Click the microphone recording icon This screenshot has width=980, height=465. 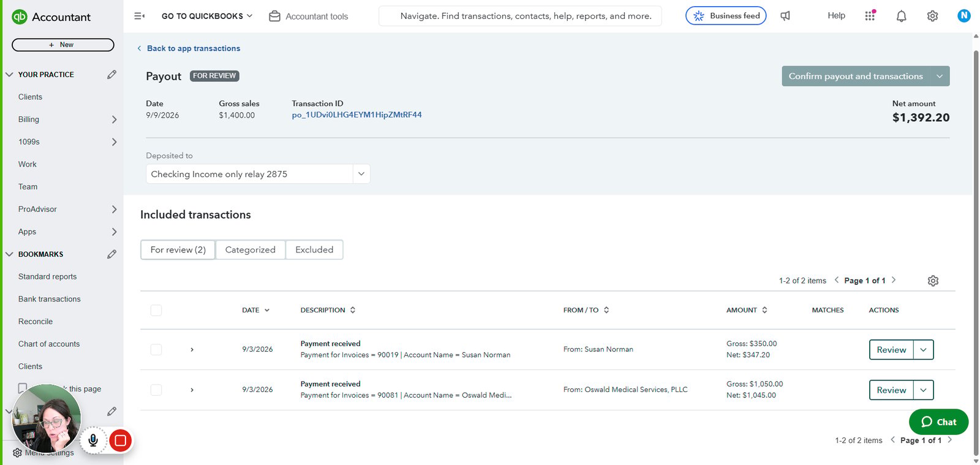(93, 440)
